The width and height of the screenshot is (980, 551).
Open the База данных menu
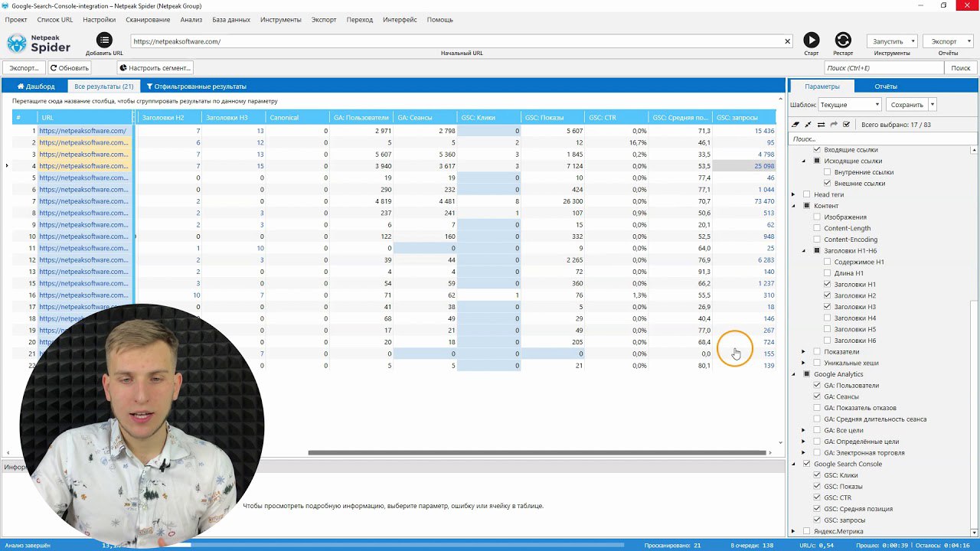pyautogui.click(x=230, y=19)
